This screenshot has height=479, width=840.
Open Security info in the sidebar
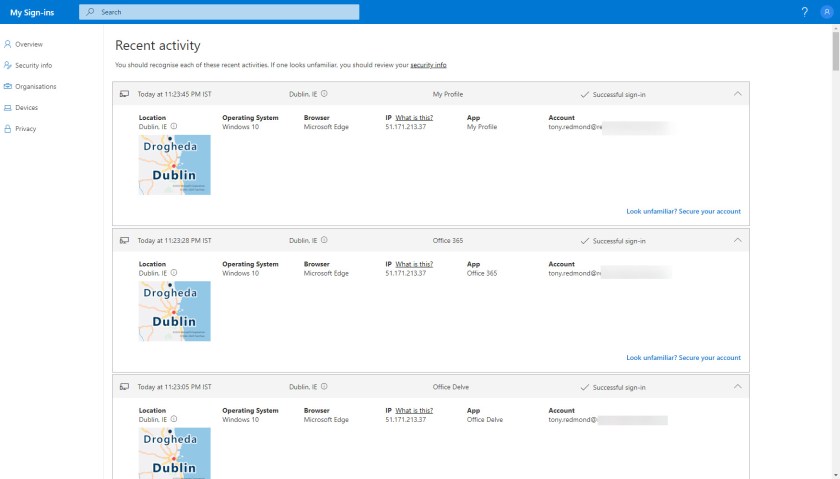pos(34,65)
